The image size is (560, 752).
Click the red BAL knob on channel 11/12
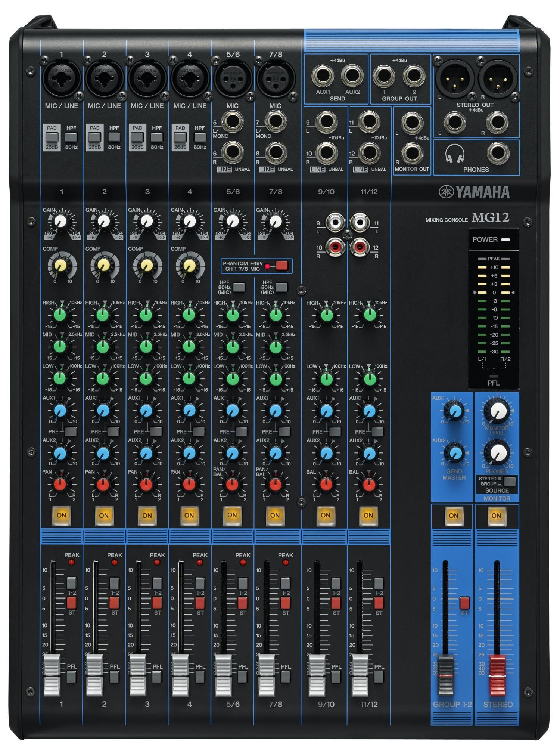[370, 485]
